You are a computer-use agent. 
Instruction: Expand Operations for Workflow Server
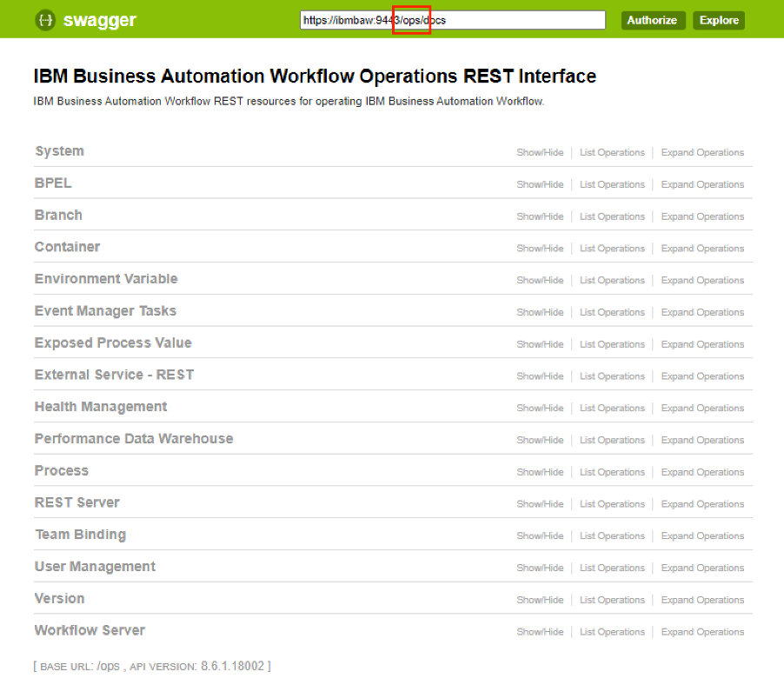tap(702, 632)
